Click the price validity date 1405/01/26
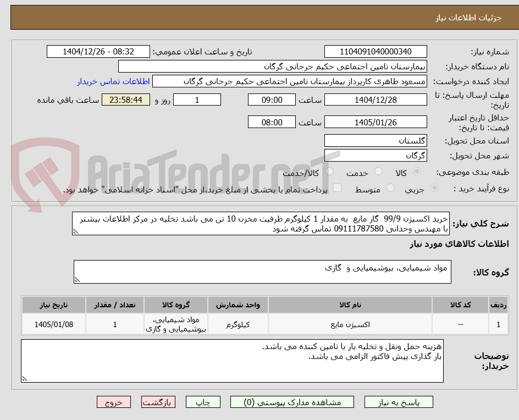519x420 pixels. pos(376,122)
